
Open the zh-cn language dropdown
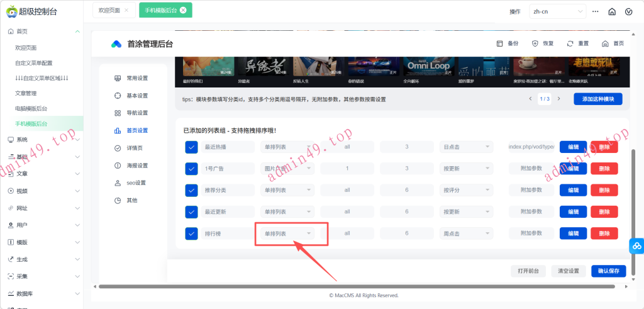coord(558,11)
